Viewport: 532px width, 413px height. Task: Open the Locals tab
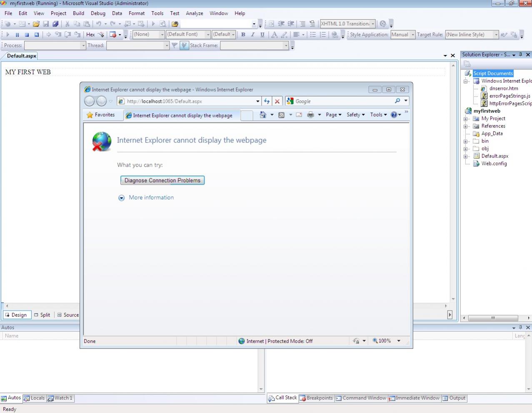tap(34, 398)
